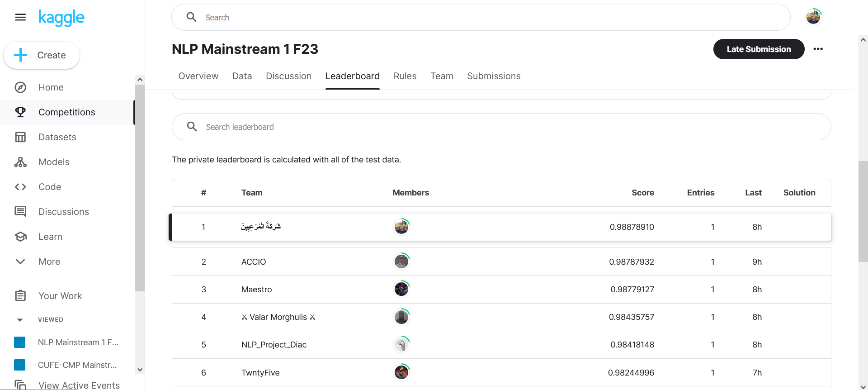The image size is (868, 390).
Task: Click the ACCIO team member avatar
Action: coord(401,261)
